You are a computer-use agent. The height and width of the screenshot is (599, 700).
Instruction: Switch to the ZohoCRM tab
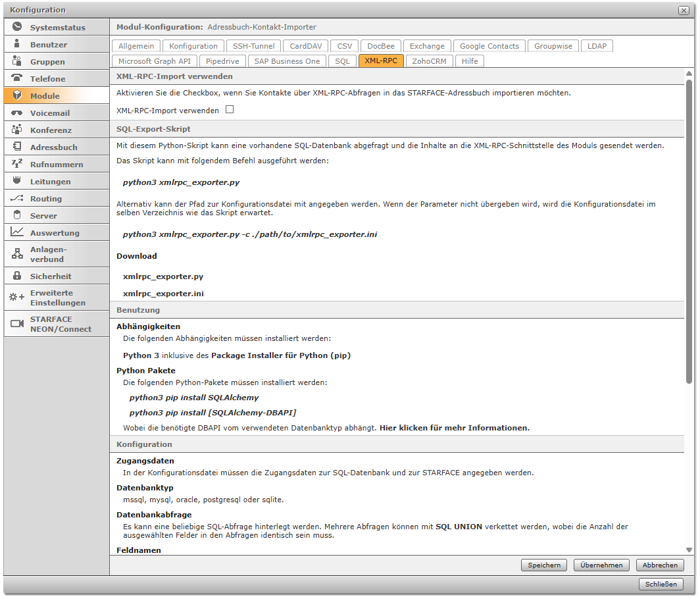430,61
